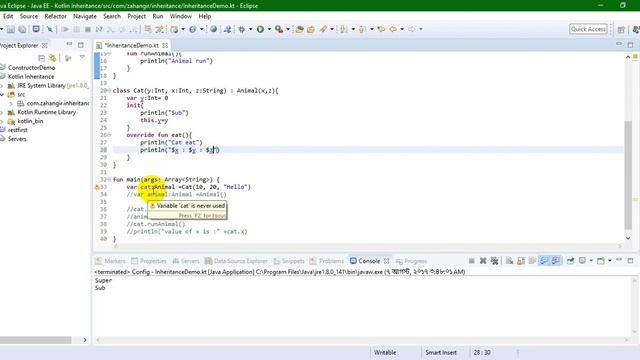This screenshot has width=640, height=360.
Task: Open the Window menu
Action: [x=181, y=16]
